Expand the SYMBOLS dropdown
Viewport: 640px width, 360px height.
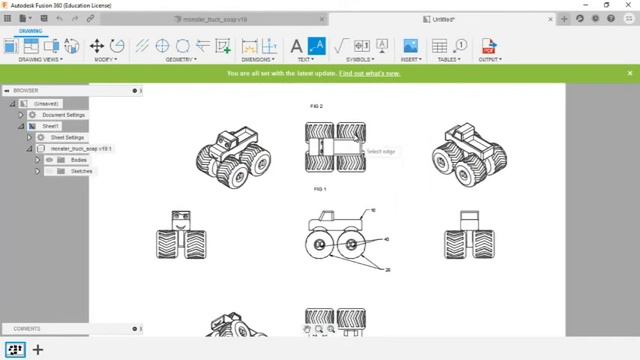(360, 60)
